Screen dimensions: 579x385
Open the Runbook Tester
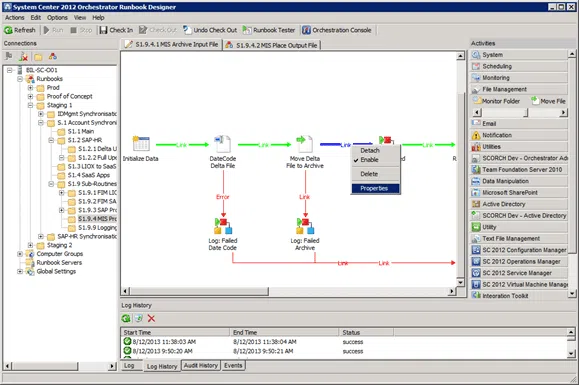(x=269, y=30)
